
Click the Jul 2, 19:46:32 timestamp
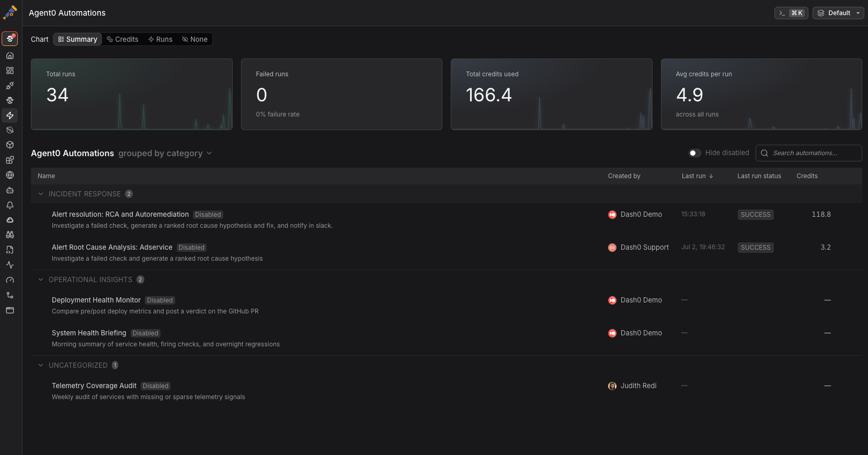[703, 247]
